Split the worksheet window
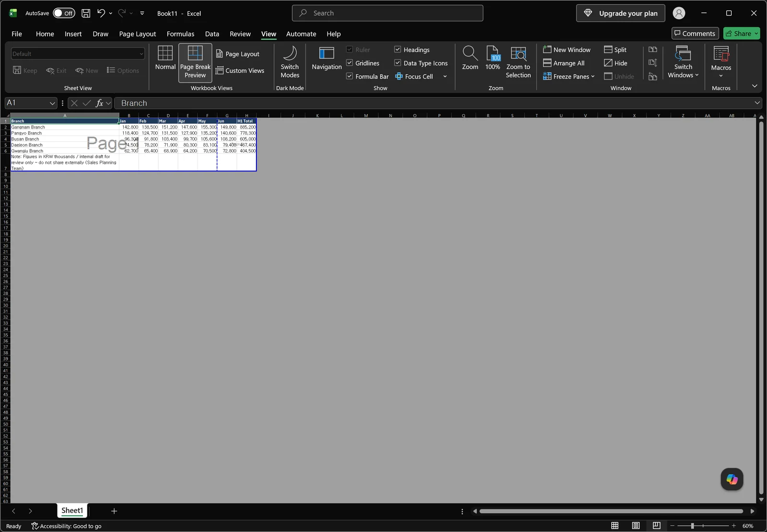Image resolution: width=767 pixels, height=532 pixels. point(616,50)
